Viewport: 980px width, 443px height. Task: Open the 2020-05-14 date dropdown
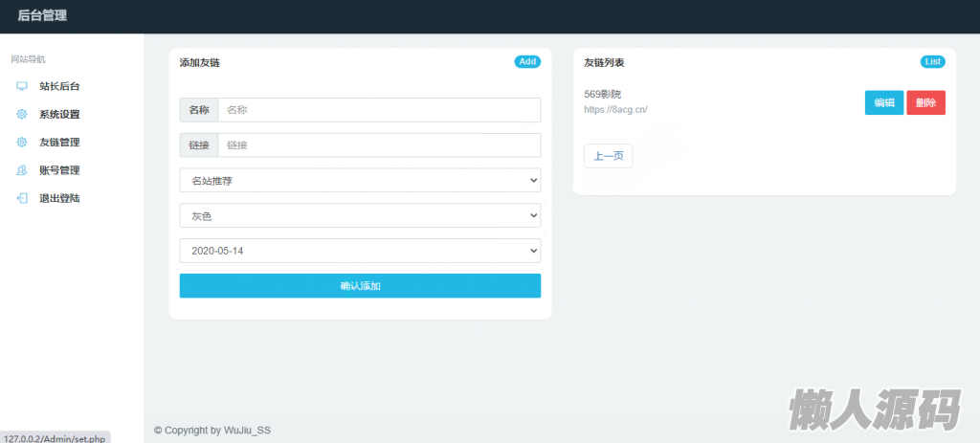point(360,251)
